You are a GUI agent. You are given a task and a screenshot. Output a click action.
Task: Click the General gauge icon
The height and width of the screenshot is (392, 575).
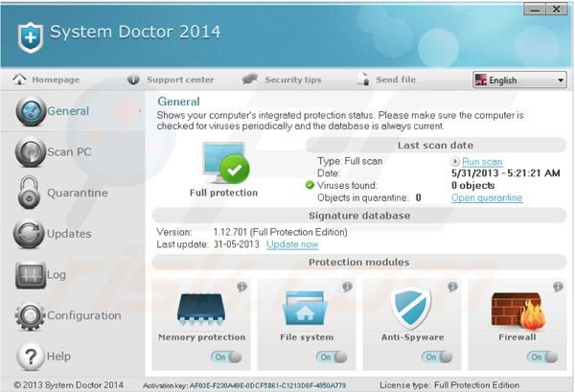31,111
